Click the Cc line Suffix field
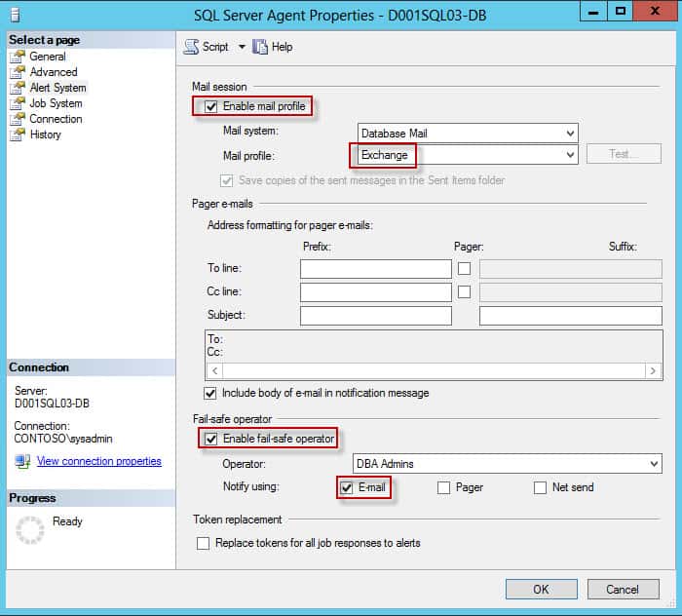Viewport: 682px width, 616px height. (571, 291)
